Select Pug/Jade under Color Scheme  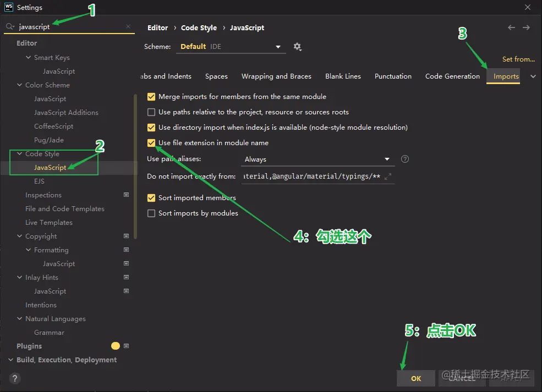49,140
